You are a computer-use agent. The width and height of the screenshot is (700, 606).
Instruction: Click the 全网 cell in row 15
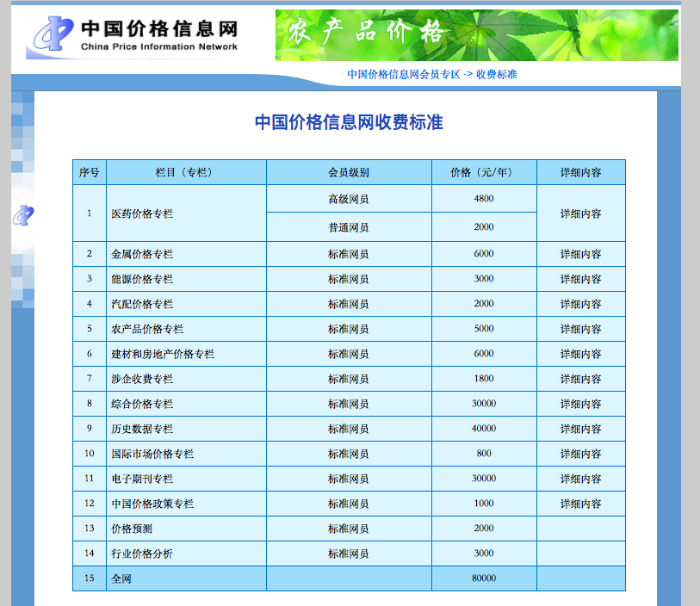[x=186, y=578]
